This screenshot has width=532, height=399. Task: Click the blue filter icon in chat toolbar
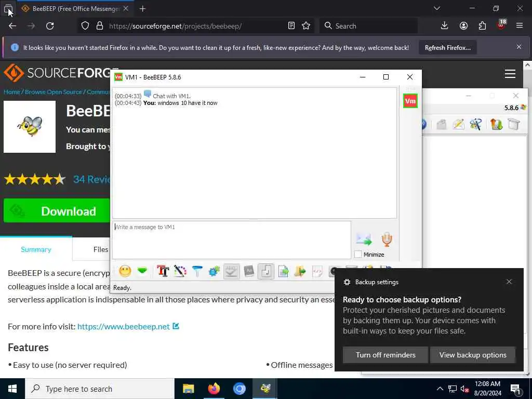(197, 271)
